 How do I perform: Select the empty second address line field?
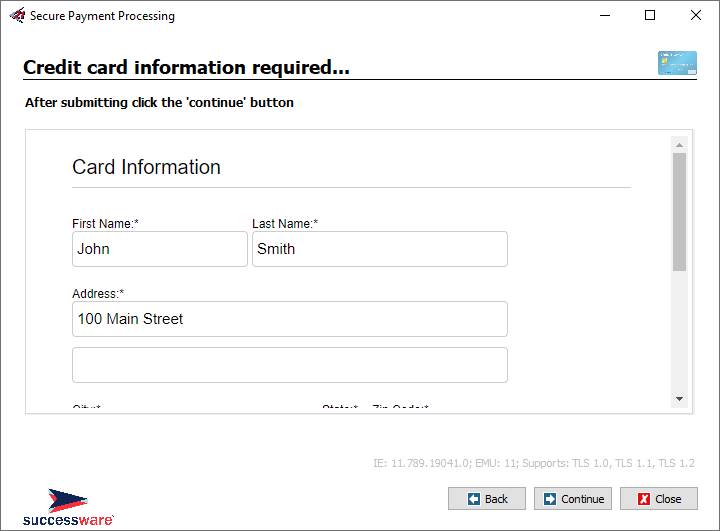(289, 365)
